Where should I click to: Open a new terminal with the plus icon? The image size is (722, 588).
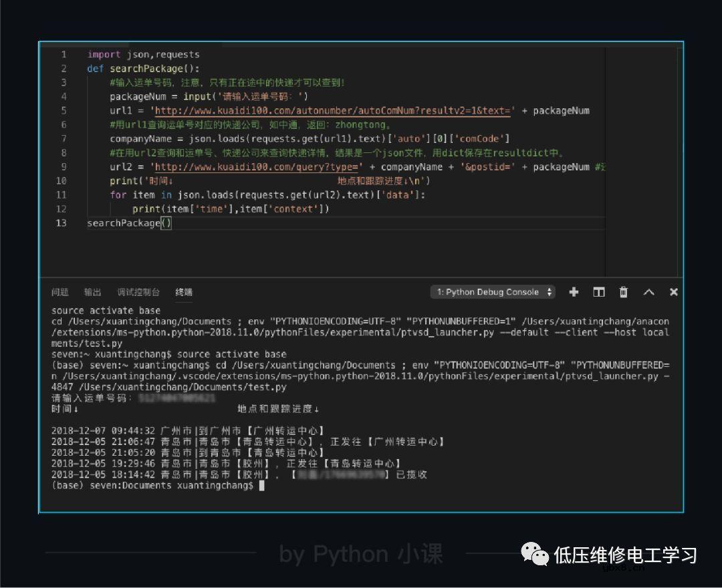[574, 292]
